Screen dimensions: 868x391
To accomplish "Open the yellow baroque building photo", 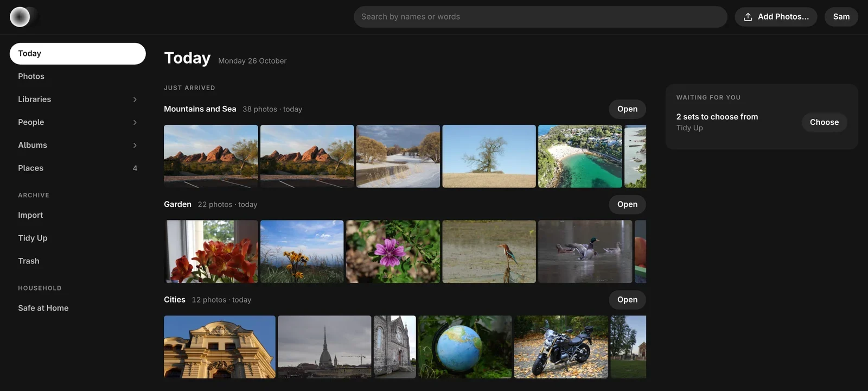I will tap(220, 347).
